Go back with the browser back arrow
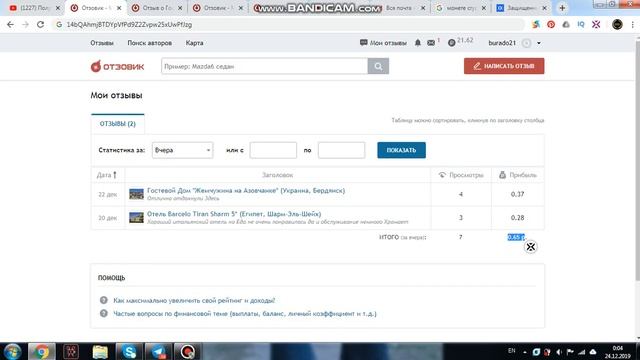 click(x=10, y=24)
